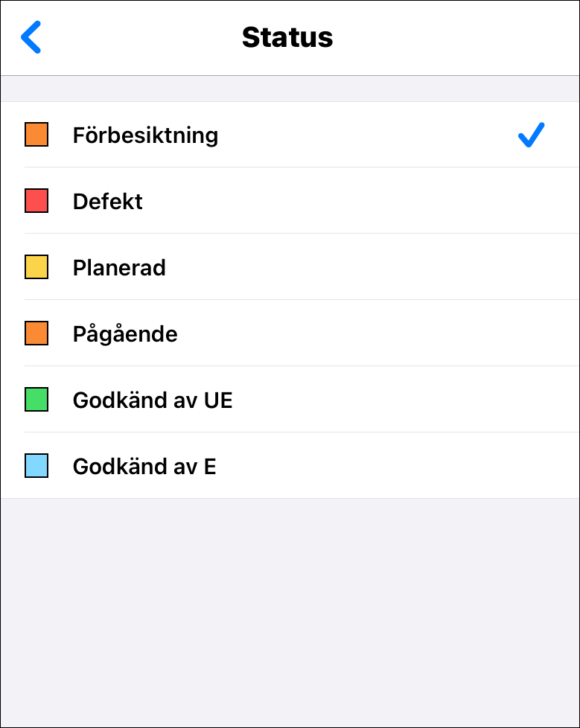
Task: Go back using the blue chevron
Action: 31,37
